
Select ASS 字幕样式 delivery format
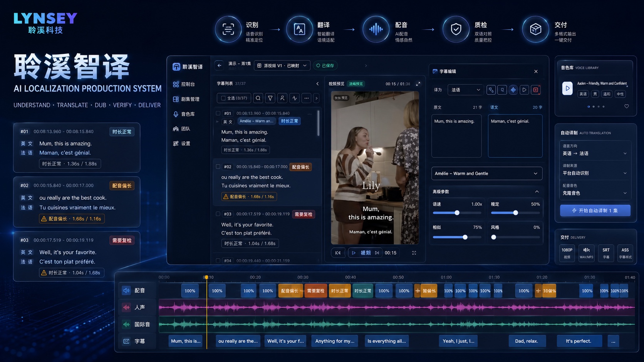click(x=625, y=253)
